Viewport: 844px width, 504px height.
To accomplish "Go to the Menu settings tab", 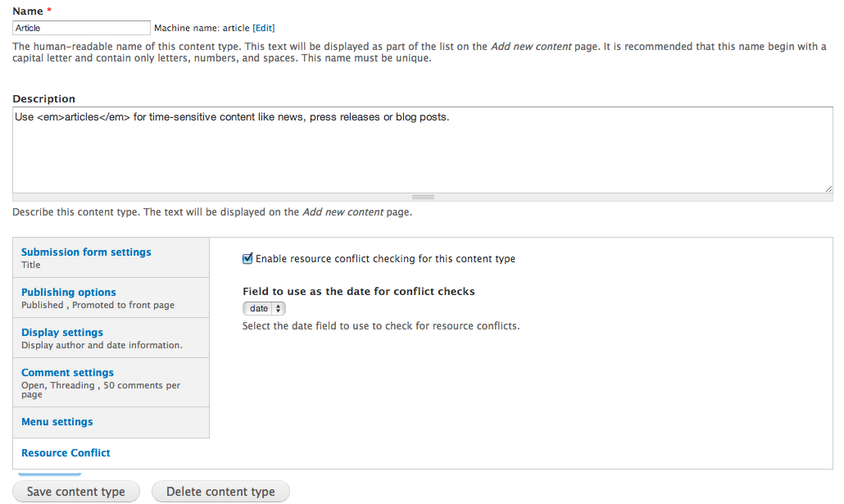I will click(x=57, y=422).
